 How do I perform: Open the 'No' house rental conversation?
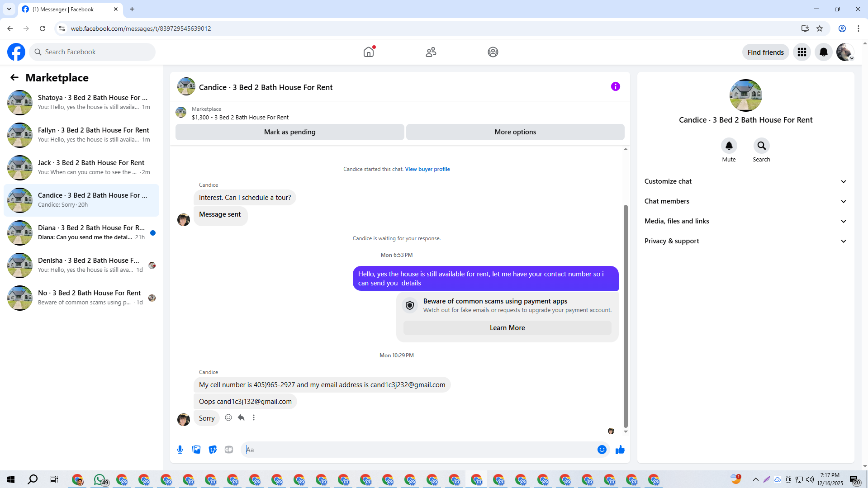point(81,298)
